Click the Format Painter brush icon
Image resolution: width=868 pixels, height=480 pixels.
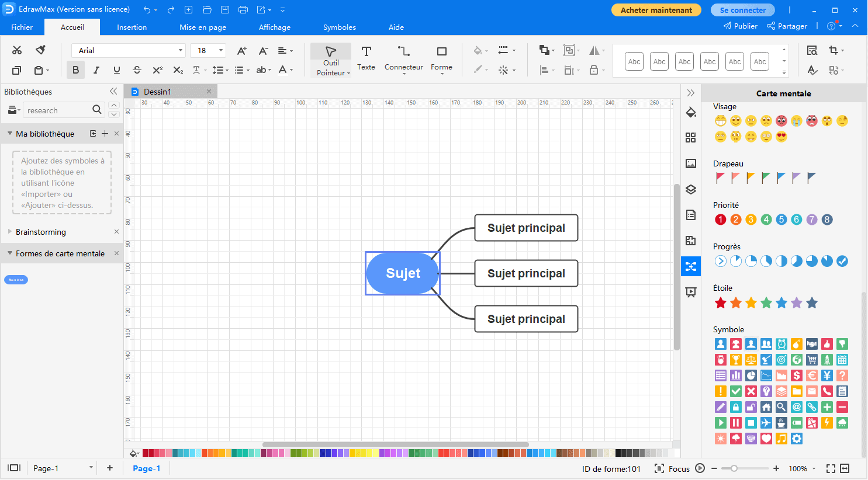40,50
